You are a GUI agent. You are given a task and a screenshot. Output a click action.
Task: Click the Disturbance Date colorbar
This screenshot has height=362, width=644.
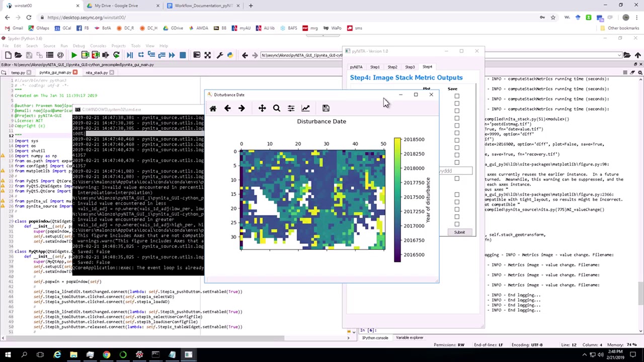397,200
